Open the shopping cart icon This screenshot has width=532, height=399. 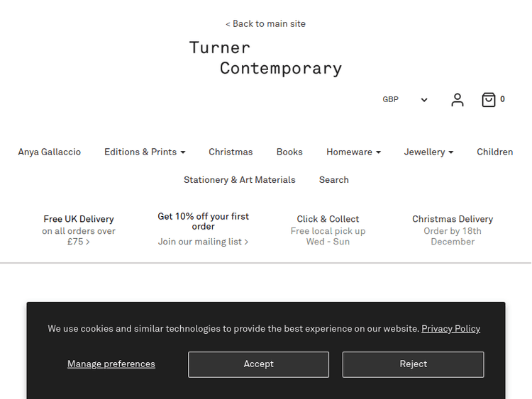click(489, 100)
